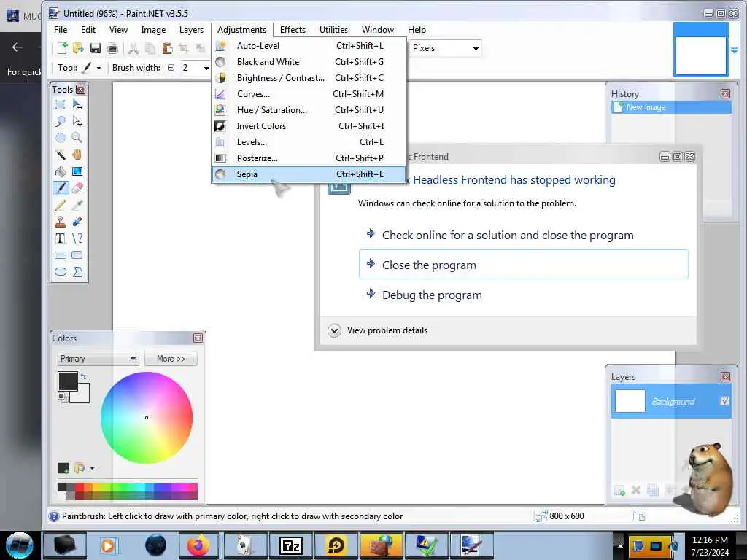The height and width of the screenshot is (560, 747).
Task: Select the Ellipse shape tool
Action: [61, 271]
